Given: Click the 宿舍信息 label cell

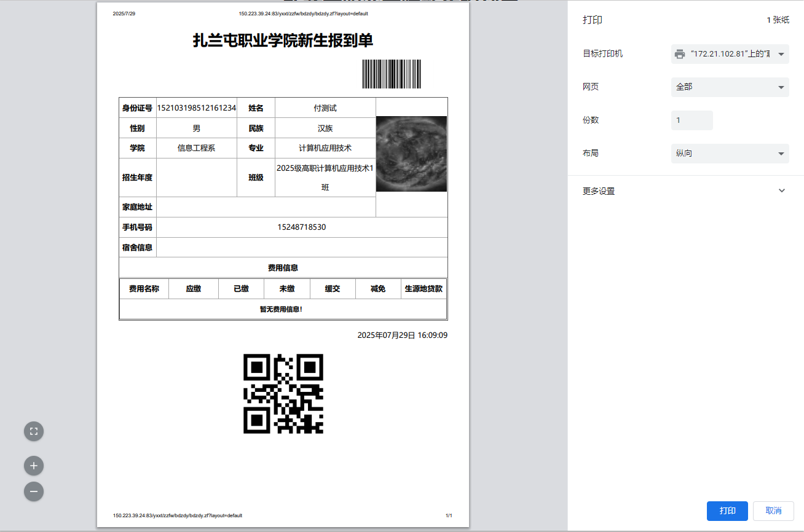Looking at the screenshot, I should pos(138,248).
